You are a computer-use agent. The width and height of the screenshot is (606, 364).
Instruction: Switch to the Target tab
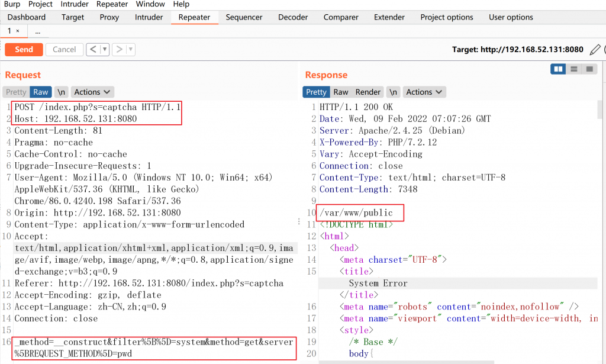click(x=73, y=17)
